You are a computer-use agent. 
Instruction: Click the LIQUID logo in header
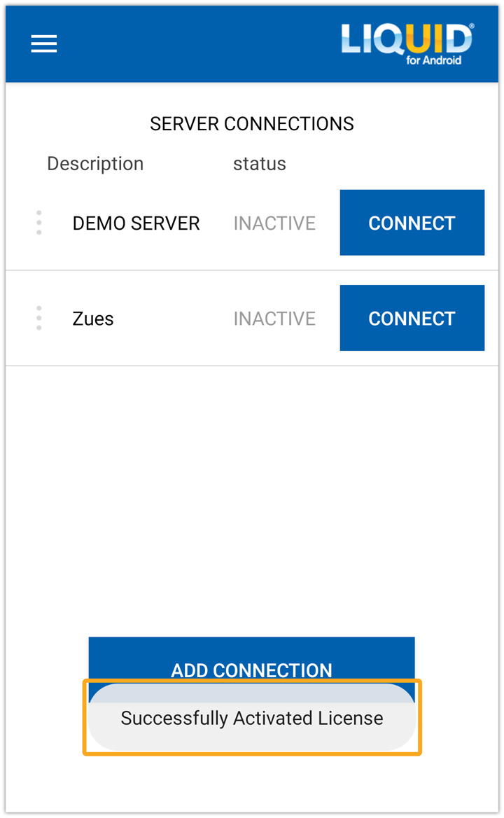(407, 41)
